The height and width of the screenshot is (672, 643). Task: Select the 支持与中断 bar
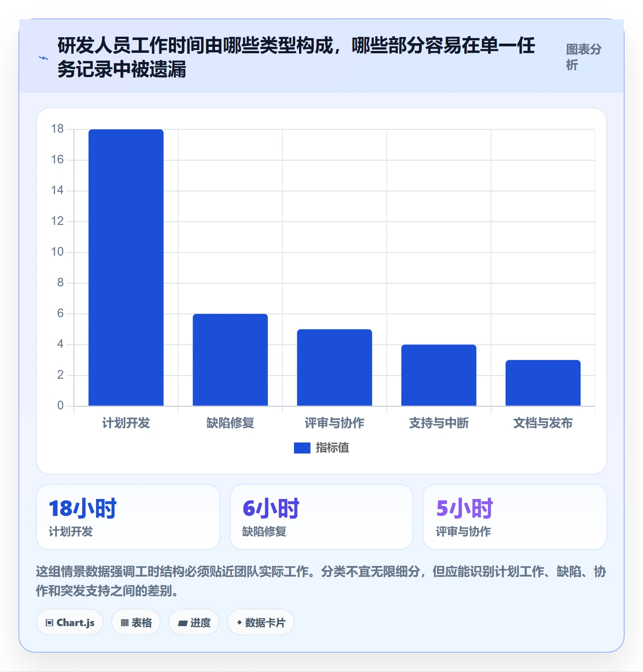point(439,375)
